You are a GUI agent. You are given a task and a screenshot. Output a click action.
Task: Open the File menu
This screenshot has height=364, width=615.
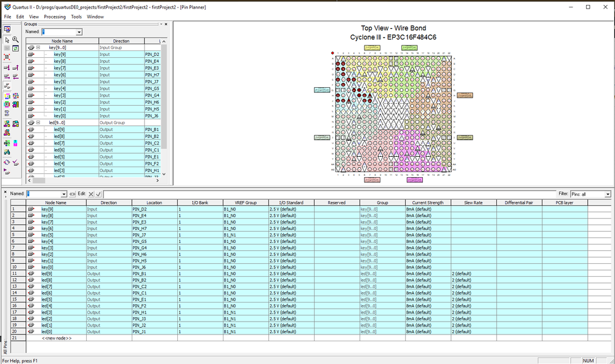[x=7, y=17]
